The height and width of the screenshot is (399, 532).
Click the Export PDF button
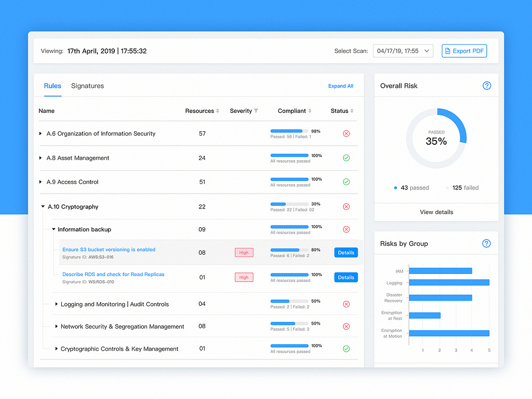coord(464,51)
